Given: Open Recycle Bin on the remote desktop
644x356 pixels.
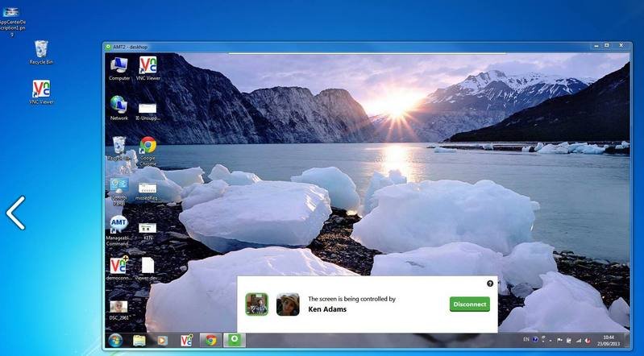Looking at the screenshot, I should [119, 148].
